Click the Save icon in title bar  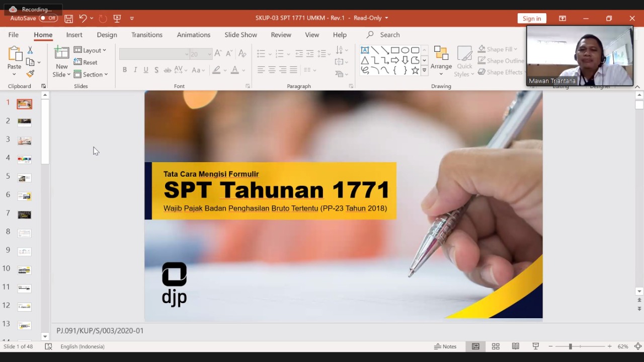point(69,19)
